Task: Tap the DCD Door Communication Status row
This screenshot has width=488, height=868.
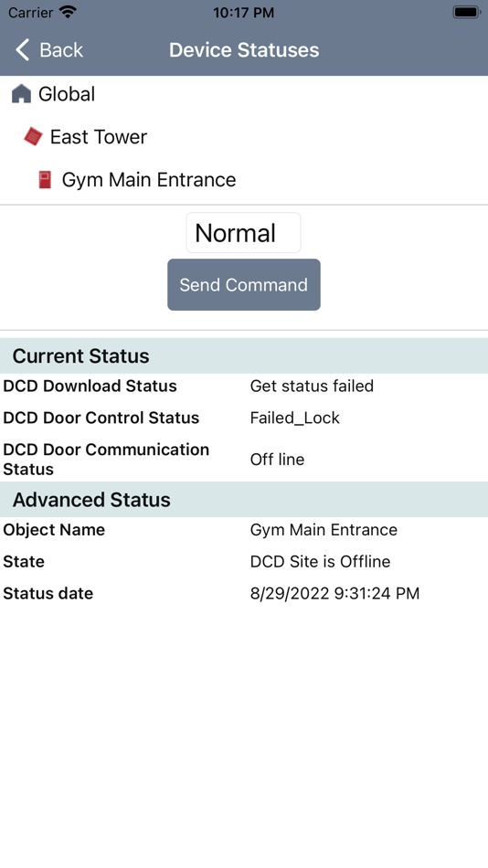Action: (x=244, y=460)
